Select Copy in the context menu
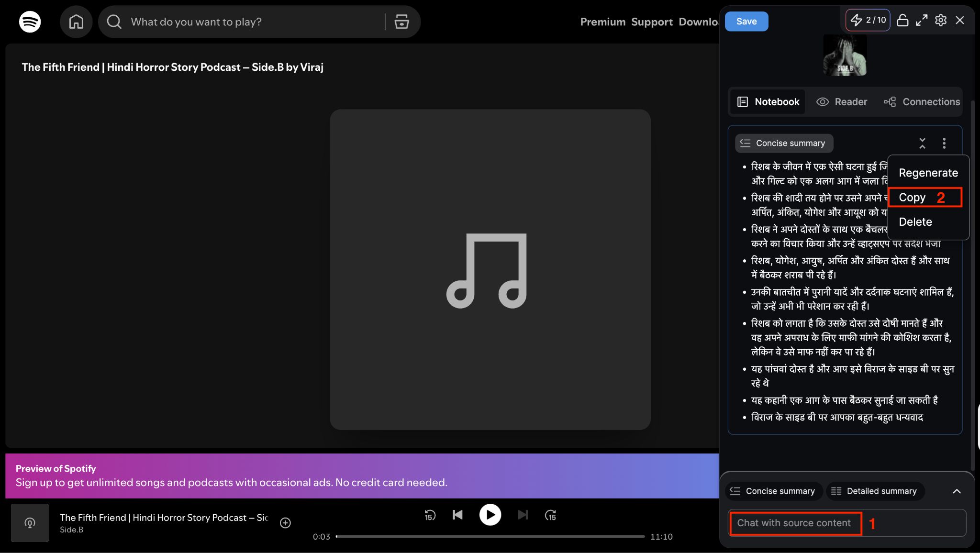The height and width of the screenshot is (553, 980). point(912,198)
